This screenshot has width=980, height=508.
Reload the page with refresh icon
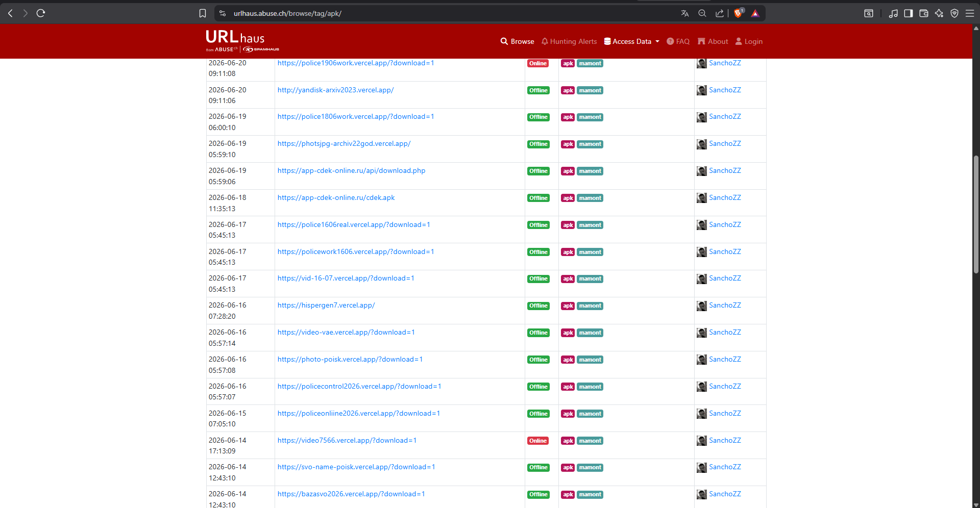tap(41, 13)
